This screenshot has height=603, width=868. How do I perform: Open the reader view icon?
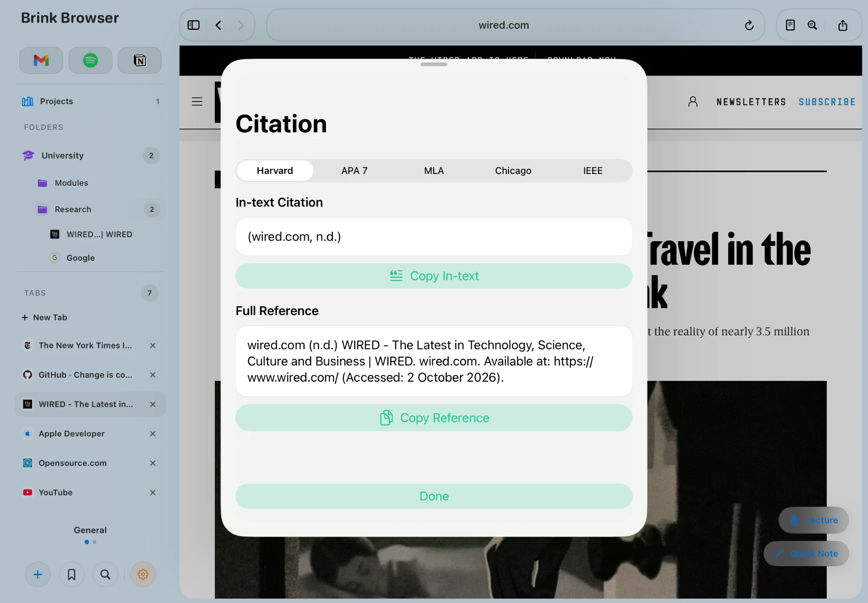click(790, 25)
